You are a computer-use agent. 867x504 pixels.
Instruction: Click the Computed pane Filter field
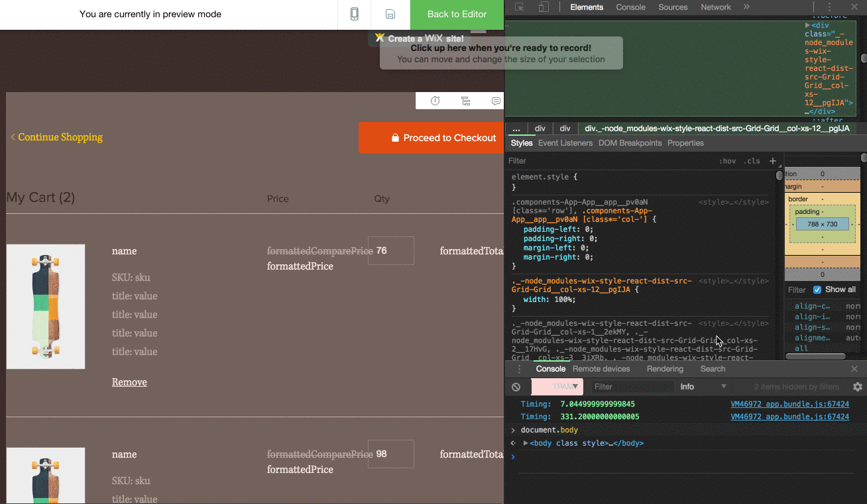click(x=797, y=290)
